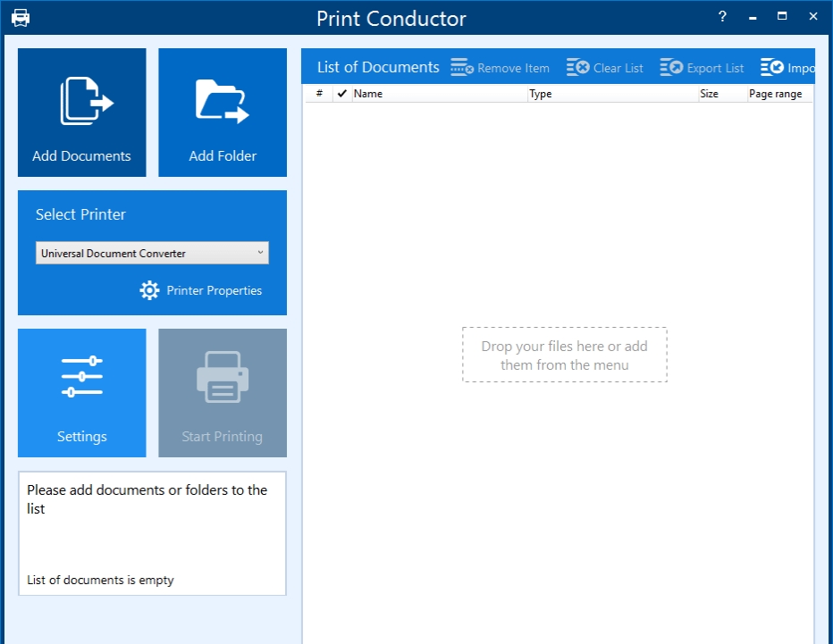
Task: Click the Import list toolbar icon
Action: coord(771,68)
